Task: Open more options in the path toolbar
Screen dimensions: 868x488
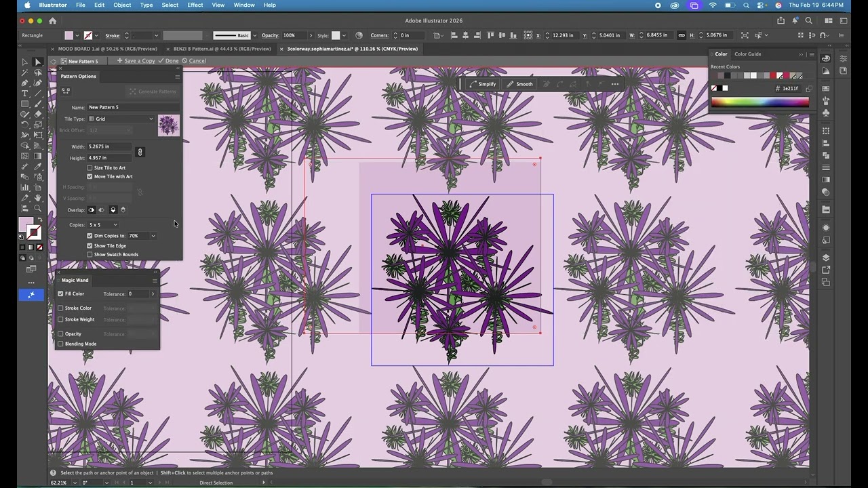Action: click(x=614, y=84)
